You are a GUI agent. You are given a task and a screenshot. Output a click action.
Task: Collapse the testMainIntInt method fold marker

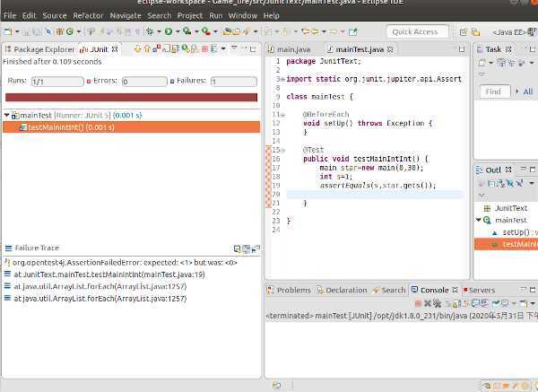pyautogui.click(x=281, y=150)
